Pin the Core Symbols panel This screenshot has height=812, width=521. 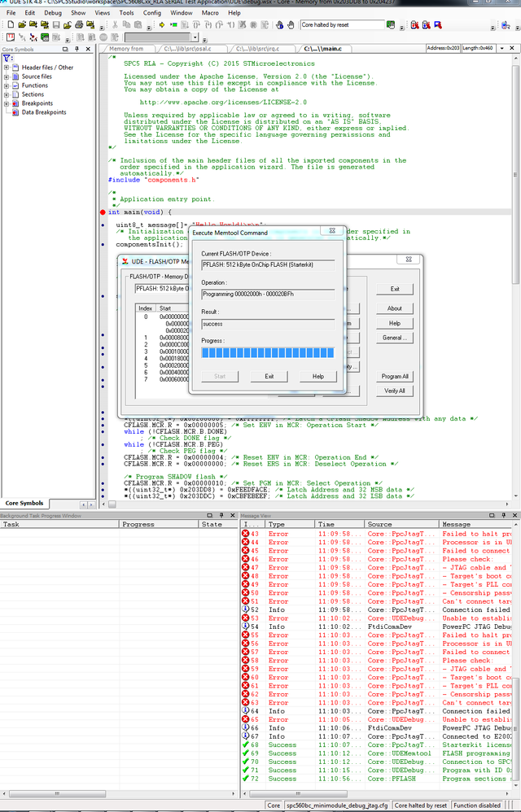tap(77, 49)
